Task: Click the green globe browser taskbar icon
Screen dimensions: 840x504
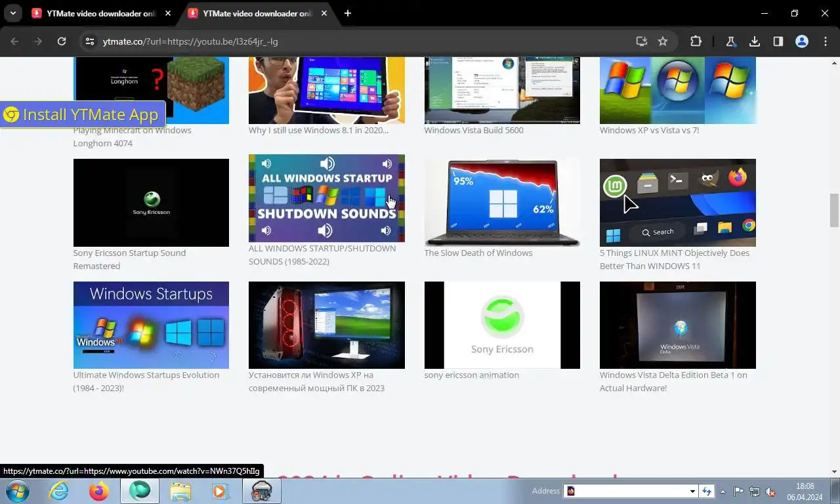Action: pyautogui.click(x=140, y=491)
